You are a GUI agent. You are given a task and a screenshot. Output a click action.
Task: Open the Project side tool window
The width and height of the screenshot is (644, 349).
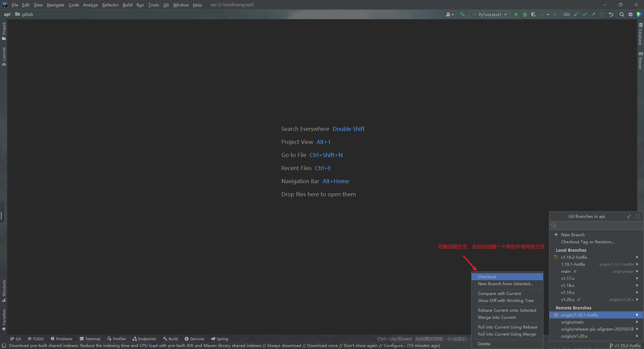pos(4,31)
